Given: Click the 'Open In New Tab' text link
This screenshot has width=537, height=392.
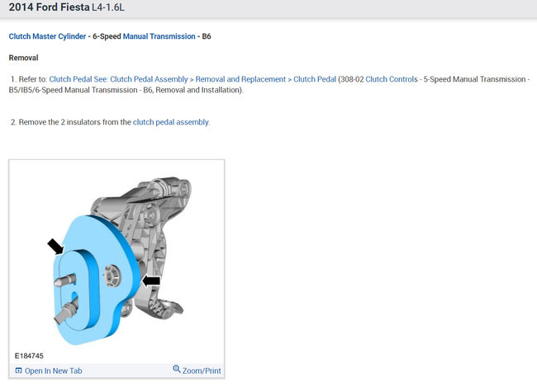Looking at the screenshot, I should tap(54, 371).
